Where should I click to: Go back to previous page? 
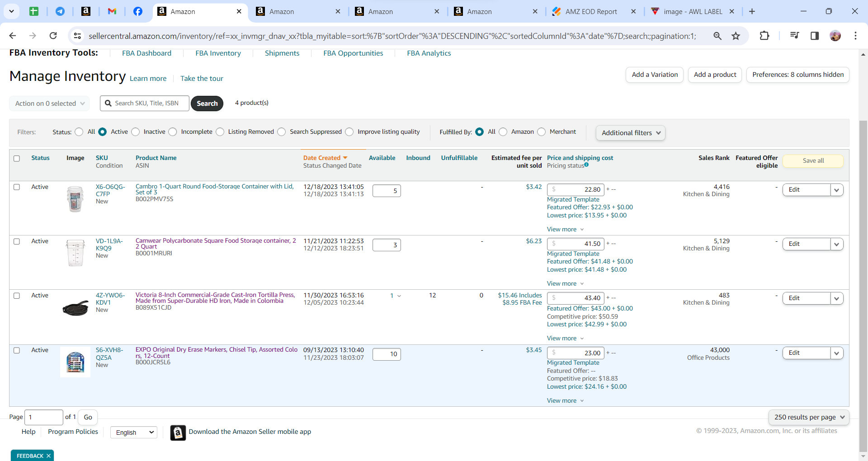pyautogui.click(x=13, y=36)
